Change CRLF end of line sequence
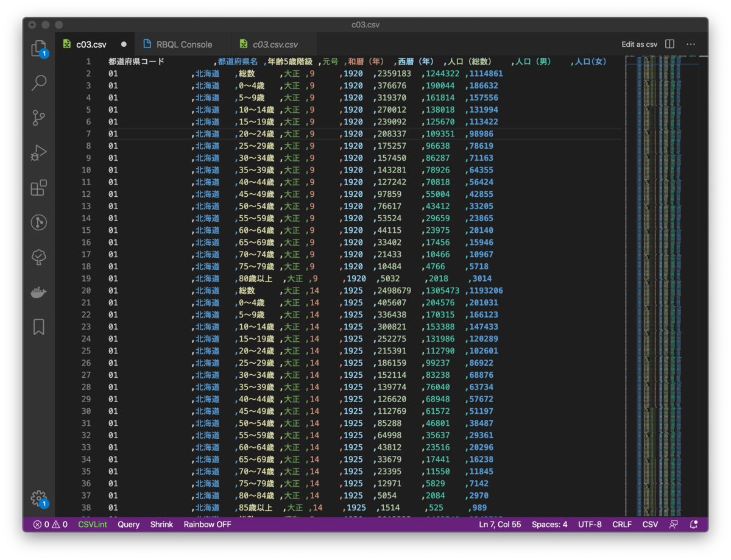Screen dimensions: 731x560 point(622,524)
